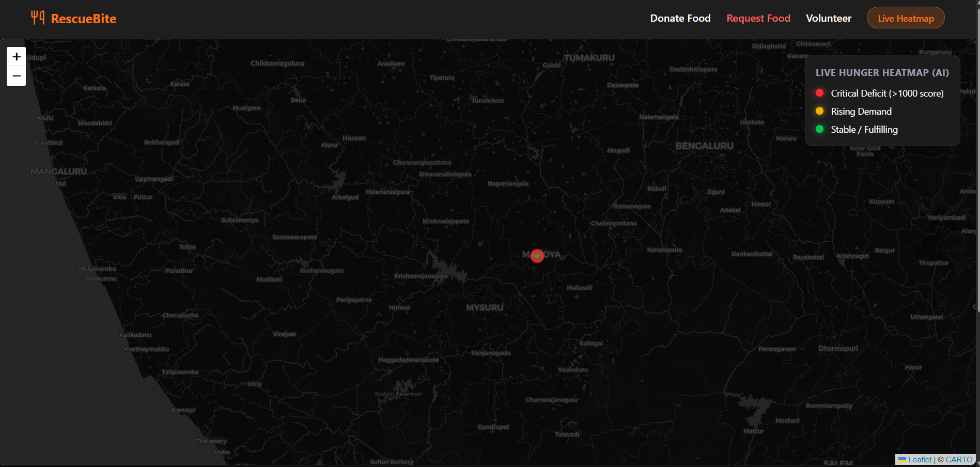Click the RescueBite fork-and-knife logo icon
The image size is (980, 467).
(x=38, y=18)
